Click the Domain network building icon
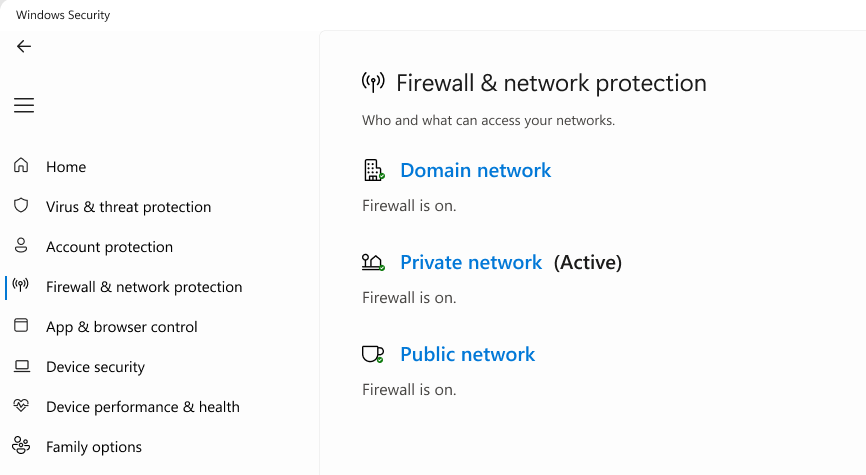The width and height of the screenshot is (866, 475). coord(373,170)
